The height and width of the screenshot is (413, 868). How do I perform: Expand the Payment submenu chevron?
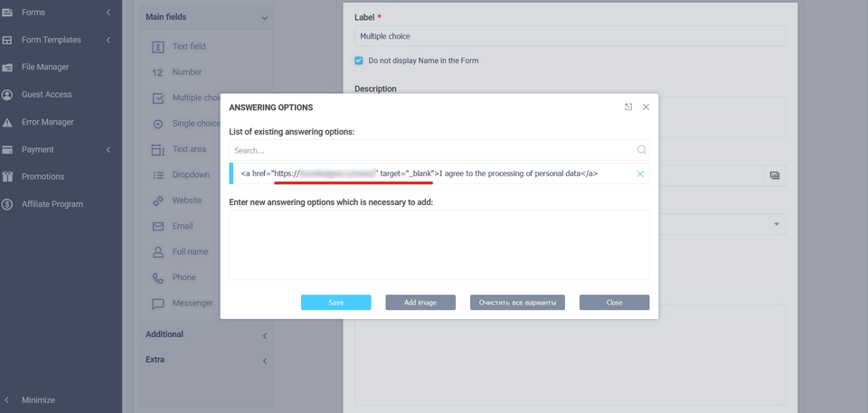(x=108, y=149)
